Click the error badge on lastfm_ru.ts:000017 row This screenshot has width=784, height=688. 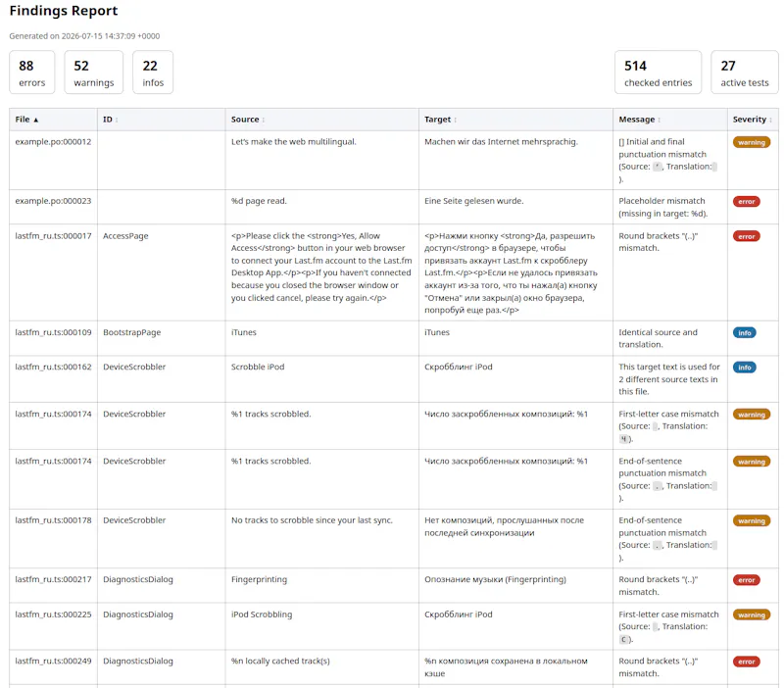(x=747, y=236)
